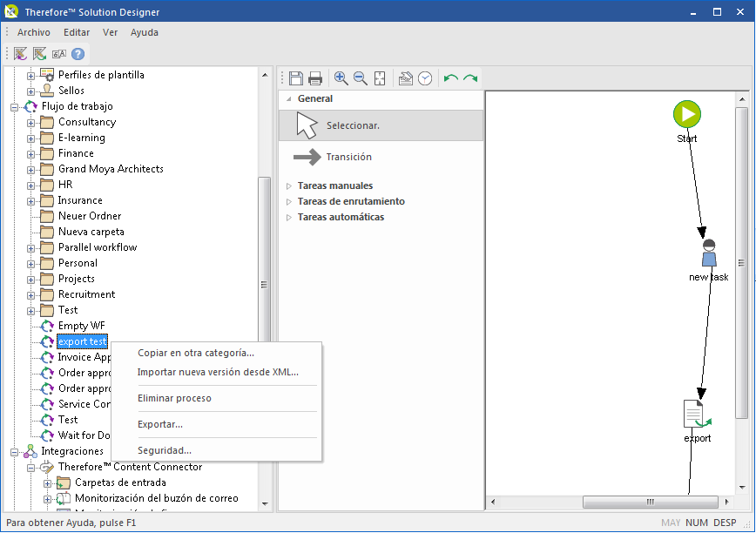Select the Nueva carpeta folder
756x533 pixels.
pyautogui.click(x=91, y=232)
